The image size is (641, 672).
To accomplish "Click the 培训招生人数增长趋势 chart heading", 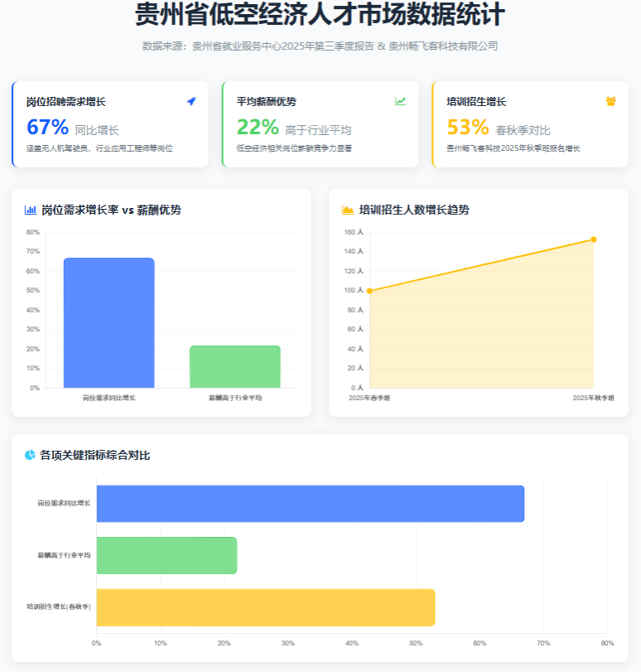I will coord(414,210).
